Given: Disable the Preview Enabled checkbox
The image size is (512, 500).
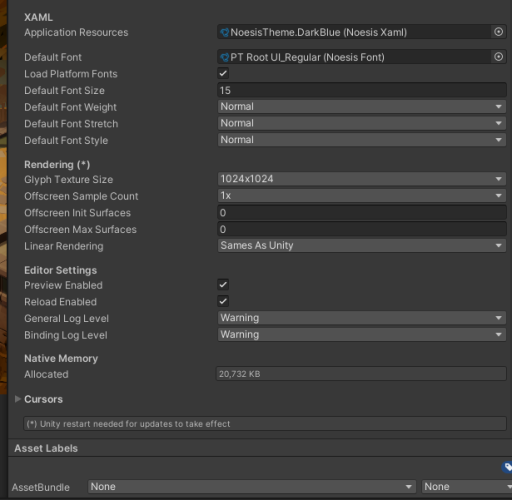Looking at the screenshot, I should click(x=223, y=285).
